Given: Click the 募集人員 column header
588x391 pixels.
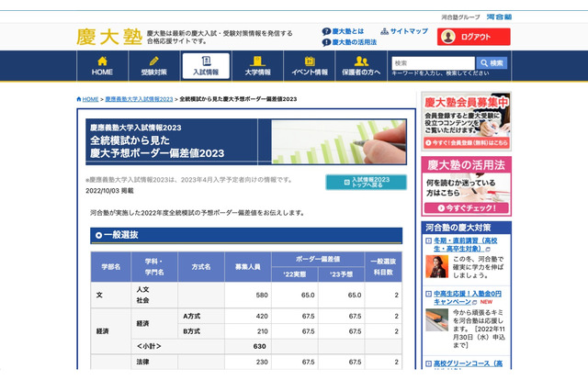Looking at the screenshot, I should (248, 267).
